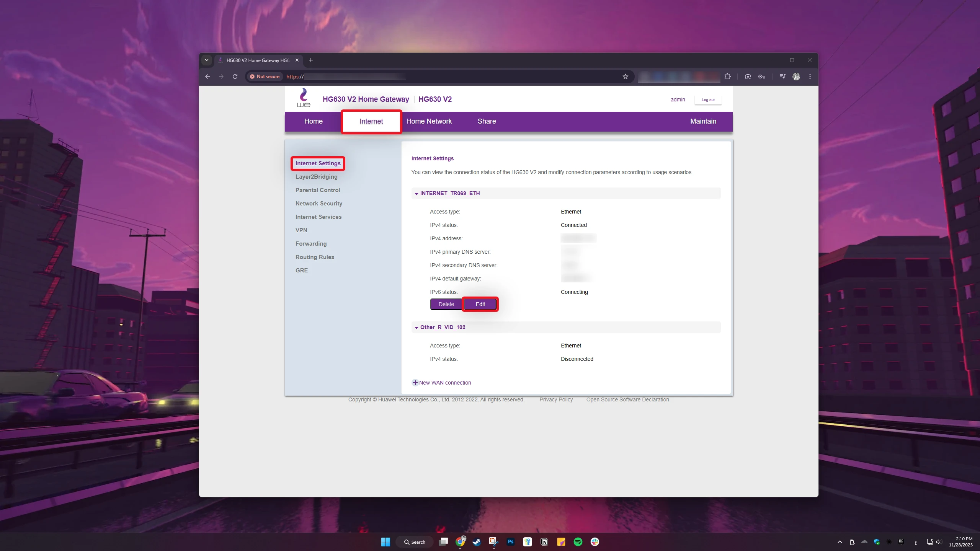Image resolution: width=980 pixels, height=551 pixels.
Task: Collapse the INTERNET_TR069_ETH section
Action: [416, 194]
